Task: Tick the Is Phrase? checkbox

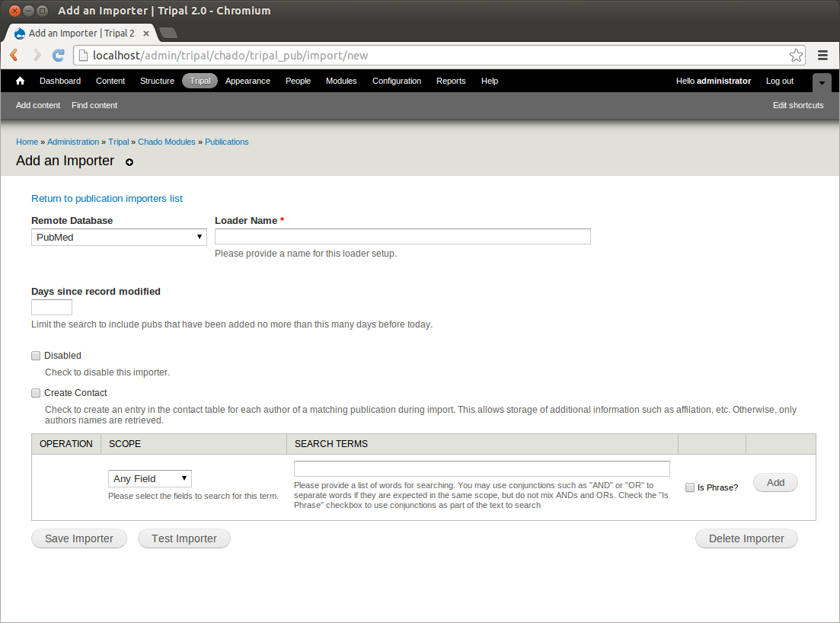Action: pyautogui.click(x=690, y=487)
